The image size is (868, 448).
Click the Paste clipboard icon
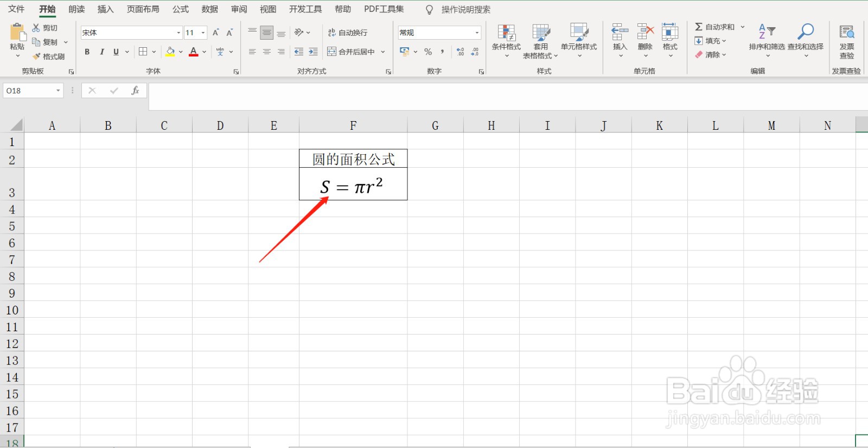coord(17,32)
